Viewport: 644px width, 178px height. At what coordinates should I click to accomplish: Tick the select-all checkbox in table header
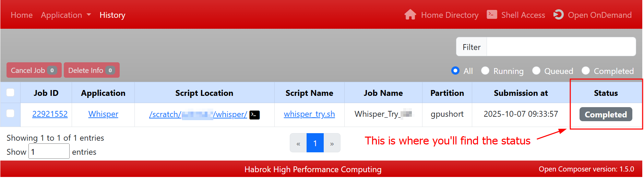pos(10,92)
